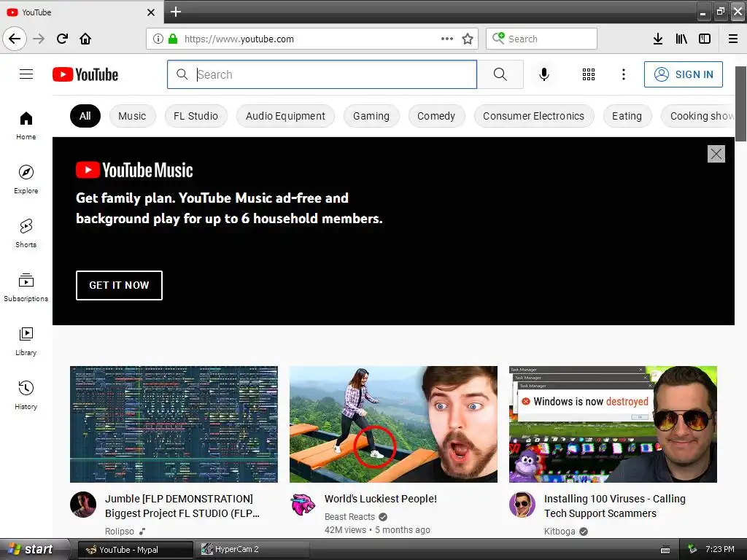Open Shorts in the sidebar
This screenshot has height=560, width=747.
coord(26,233)
